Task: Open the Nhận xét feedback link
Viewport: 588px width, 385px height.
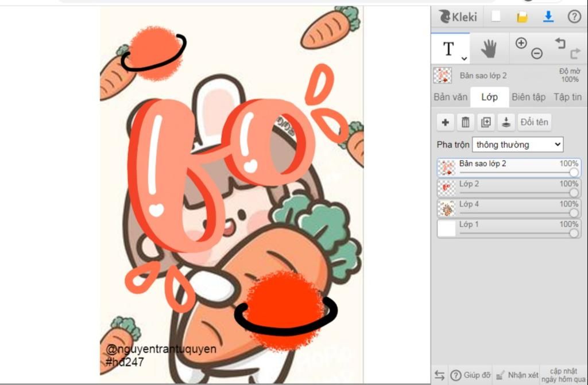Action: point(517,375)
